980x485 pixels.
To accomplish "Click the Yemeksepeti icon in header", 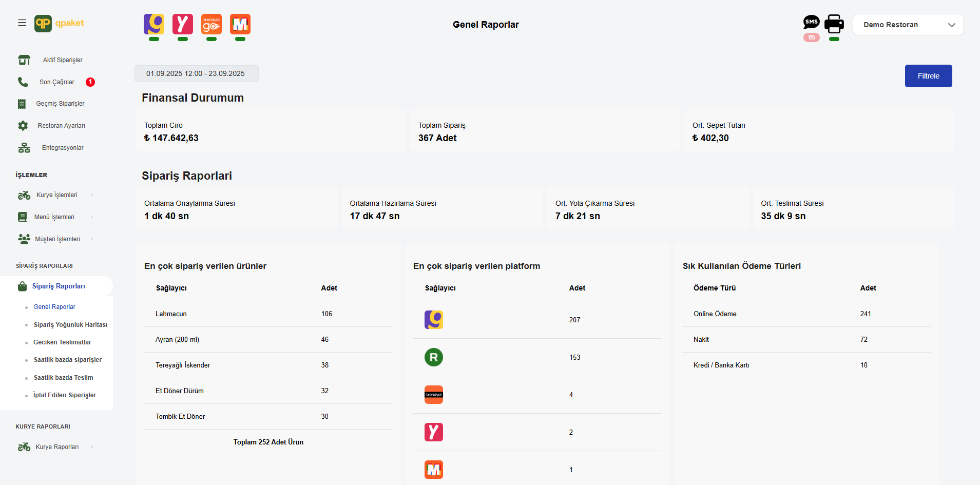I will pos(183,24).
